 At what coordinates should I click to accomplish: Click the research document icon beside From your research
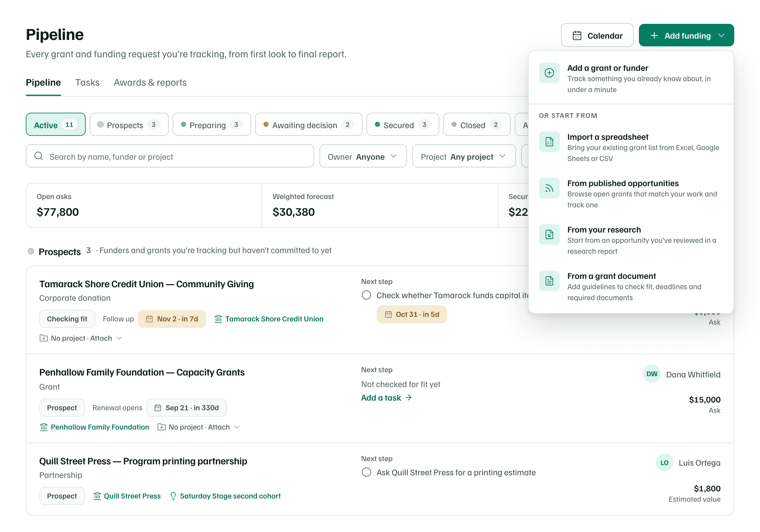(x=549, y=234)
